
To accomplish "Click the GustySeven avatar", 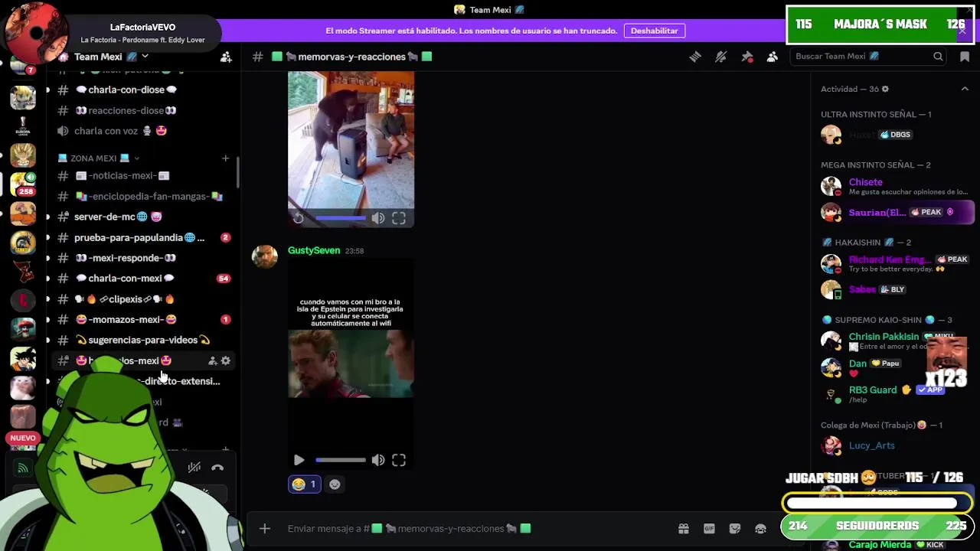I will 265,258.
